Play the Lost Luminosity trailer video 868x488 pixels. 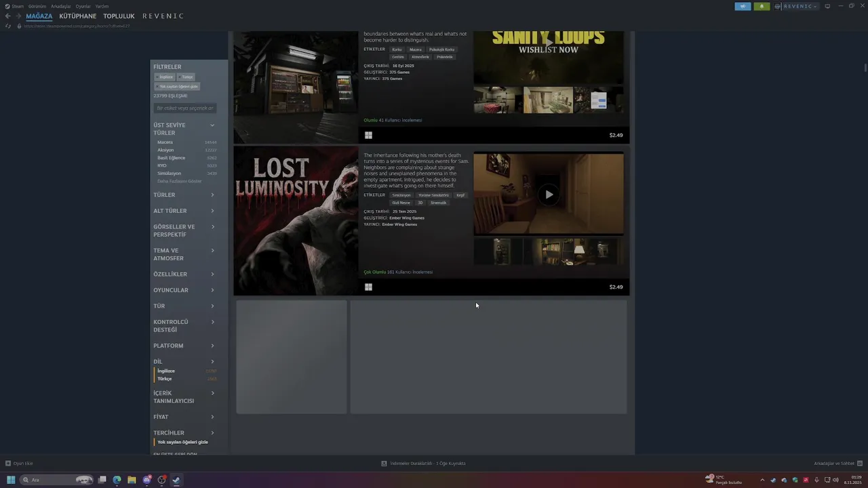[549, 195]
